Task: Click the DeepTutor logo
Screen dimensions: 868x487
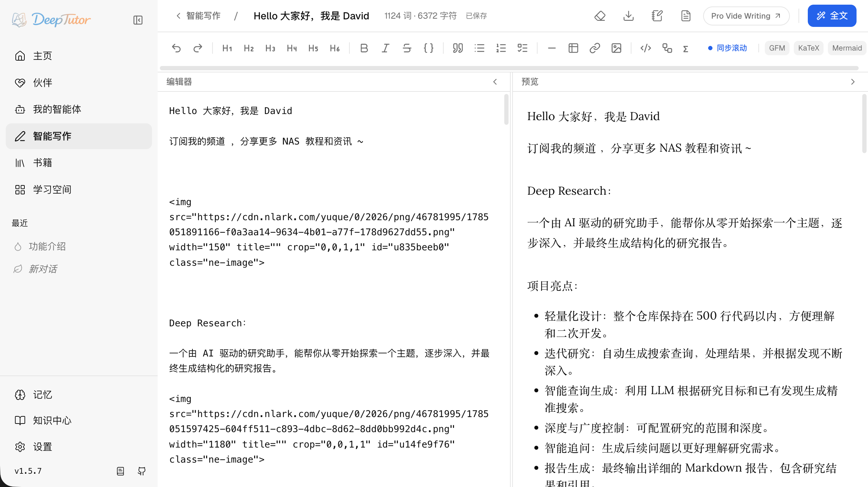Action: click(x=51, y=20)
